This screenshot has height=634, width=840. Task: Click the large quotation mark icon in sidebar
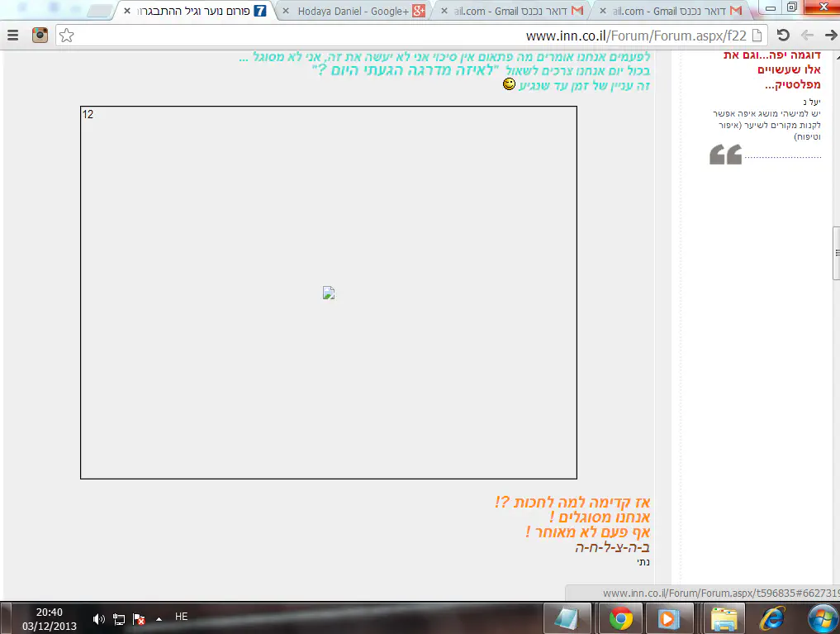pyautogui.click(x=725, y=155)
